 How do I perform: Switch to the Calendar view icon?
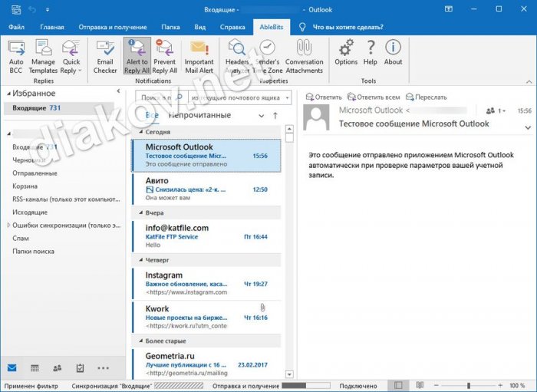point(35,368)
